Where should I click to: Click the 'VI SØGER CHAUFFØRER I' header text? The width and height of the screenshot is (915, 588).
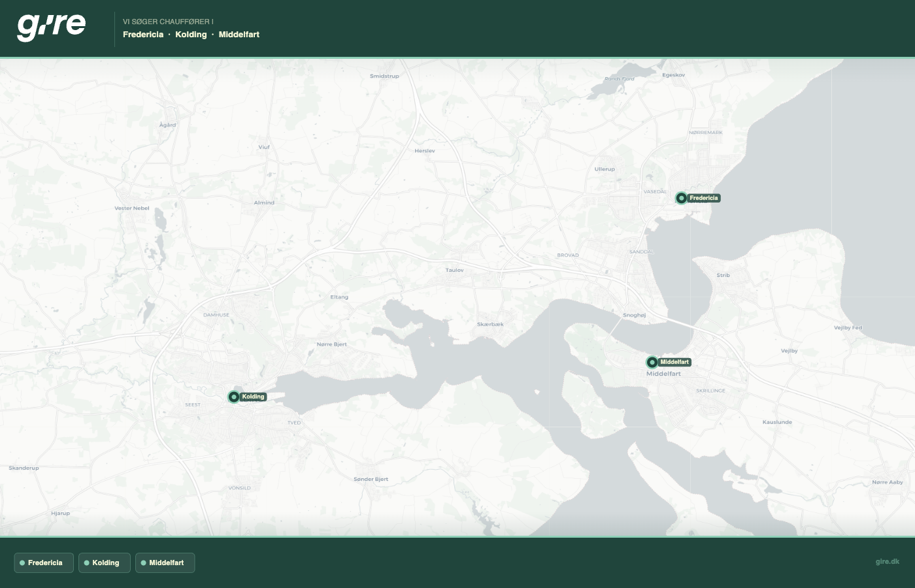point(168,22)
